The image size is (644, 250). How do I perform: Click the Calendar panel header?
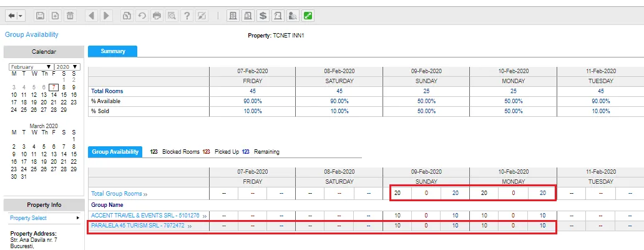coord(44,52)
